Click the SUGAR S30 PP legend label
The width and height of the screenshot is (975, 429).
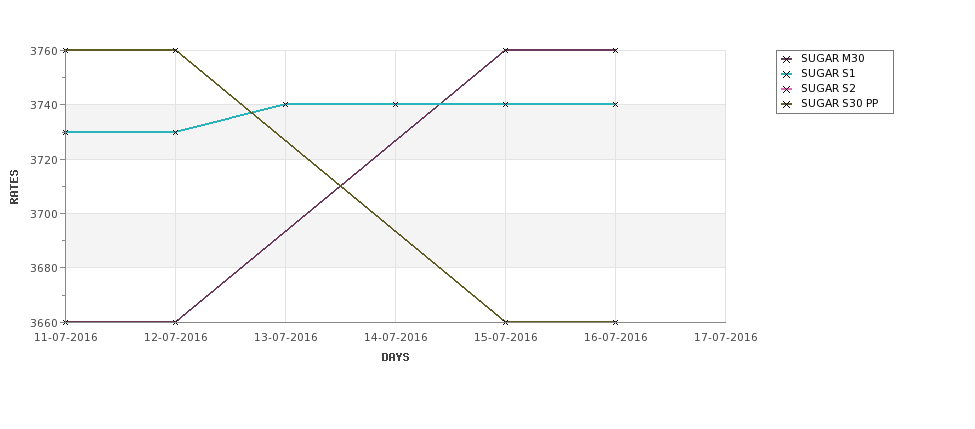pyautogui.click(x=839, y=103)
